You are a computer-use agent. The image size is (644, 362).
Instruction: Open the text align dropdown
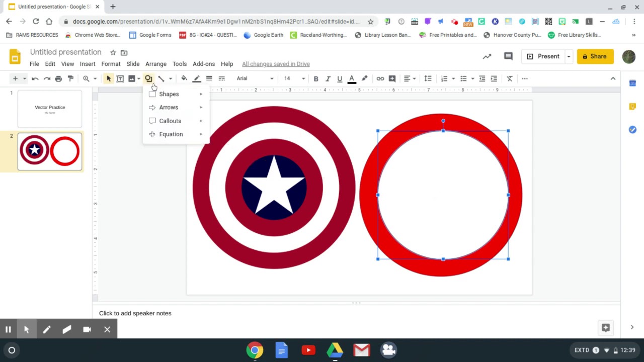[410, 78]
